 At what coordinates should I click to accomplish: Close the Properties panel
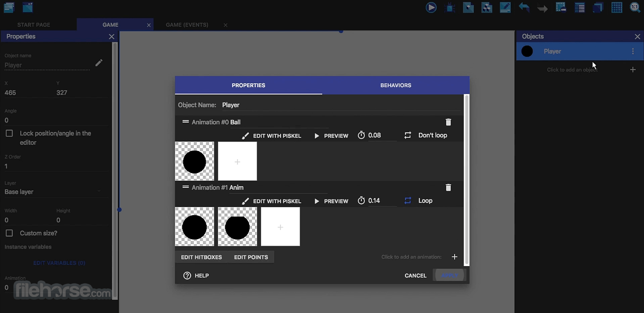click(111, 37)
